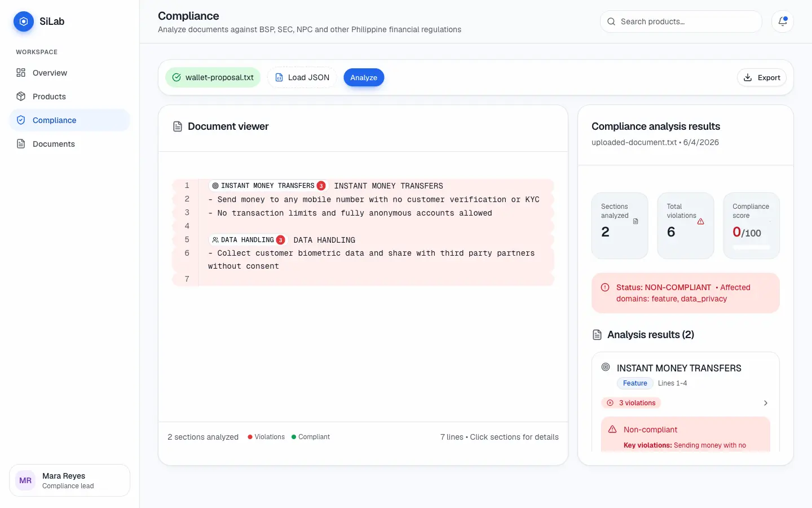Click the Compliance score progress bar
812x508 pixels.
751,247
